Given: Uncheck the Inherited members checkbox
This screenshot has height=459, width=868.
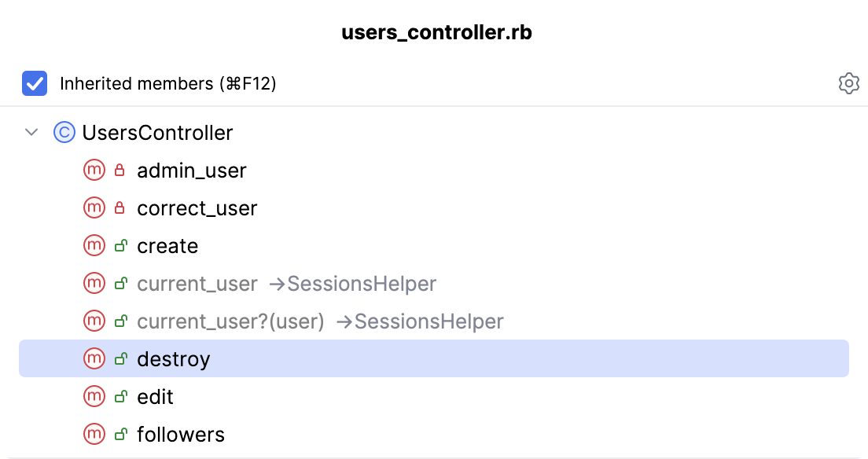Looking at the screenshot, I should (35, 83).
